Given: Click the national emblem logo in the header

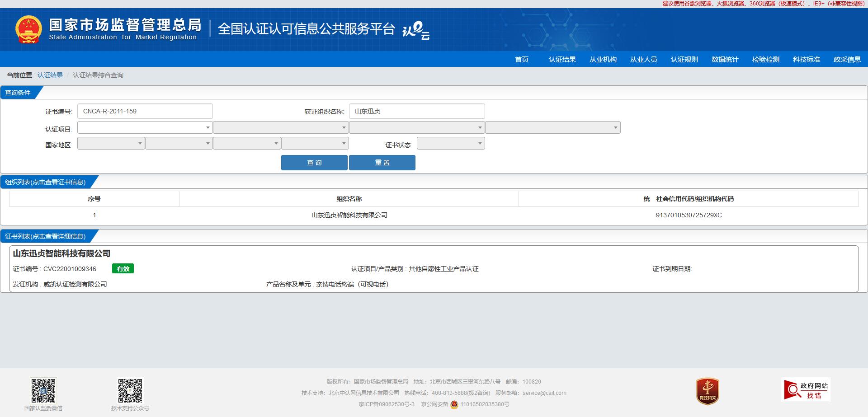Looking at the screenshot, I should tap(28, 30).
